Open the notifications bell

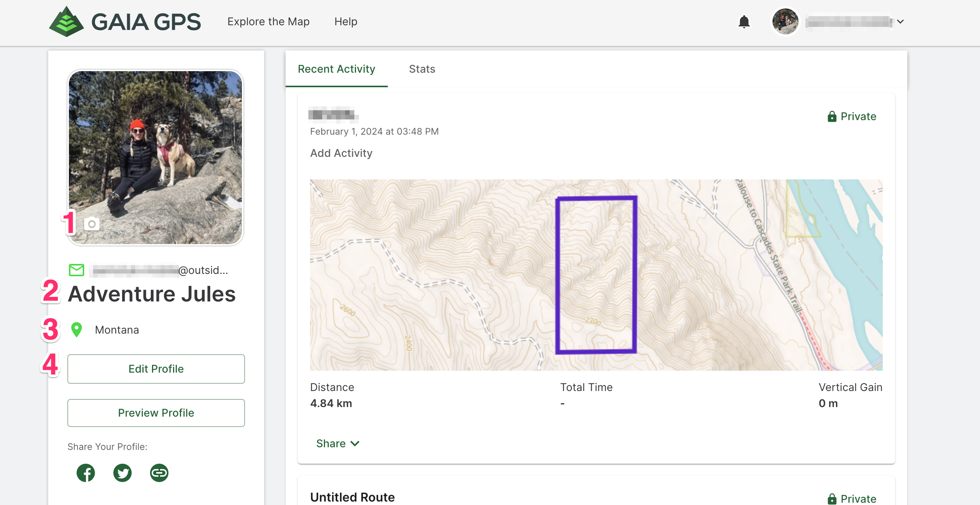744,22
